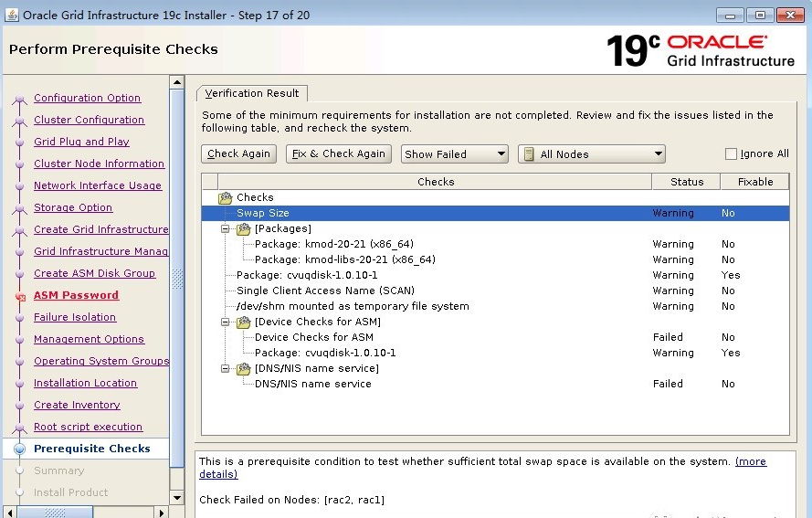Click the ASM Password step bullet icon
This screenshot has height=518, width=812.
[19, 296]
